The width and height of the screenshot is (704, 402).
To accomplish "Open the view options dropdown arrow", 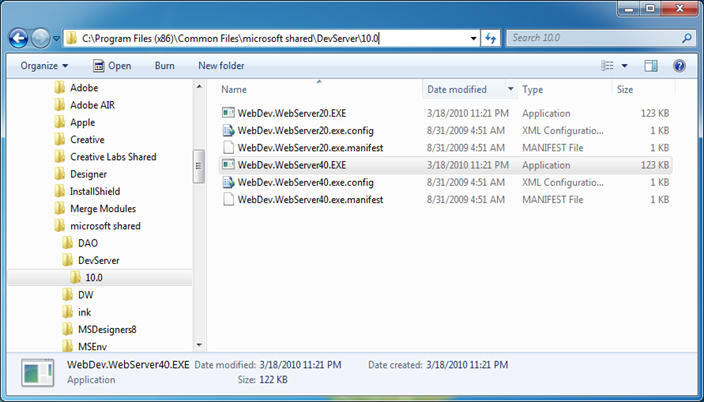I will pyautogui.click(x=624, y=66).
